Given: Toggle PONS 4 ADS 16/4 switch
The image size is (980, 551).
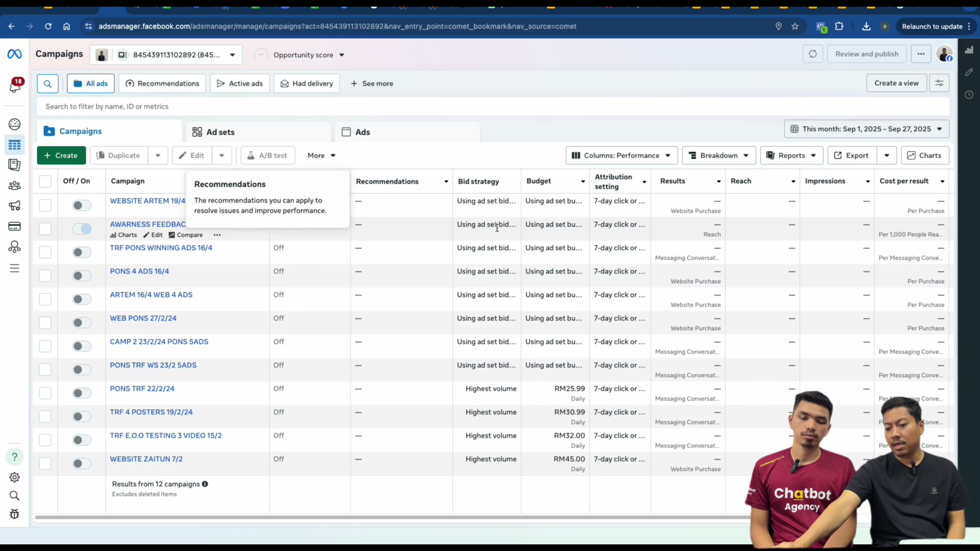Looking at the screenshot, I should click(81, 276).
